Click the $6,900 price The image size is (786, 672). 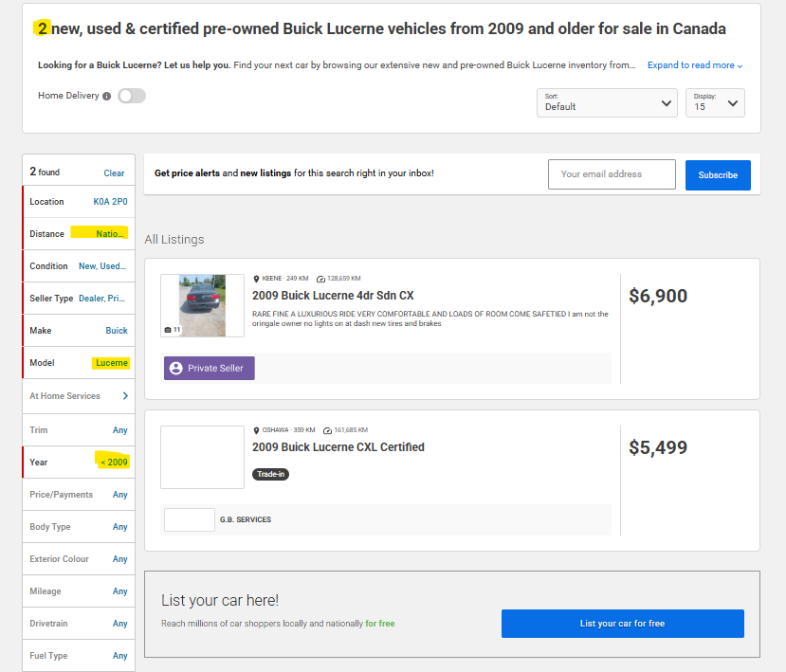[x=658, y=296]
